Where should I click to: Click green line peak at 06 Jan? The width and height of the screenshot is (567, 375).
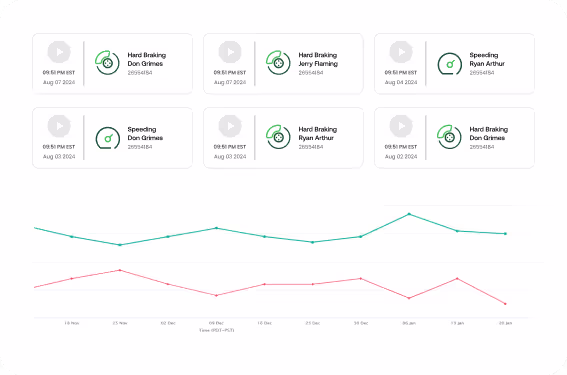[409, 214]
